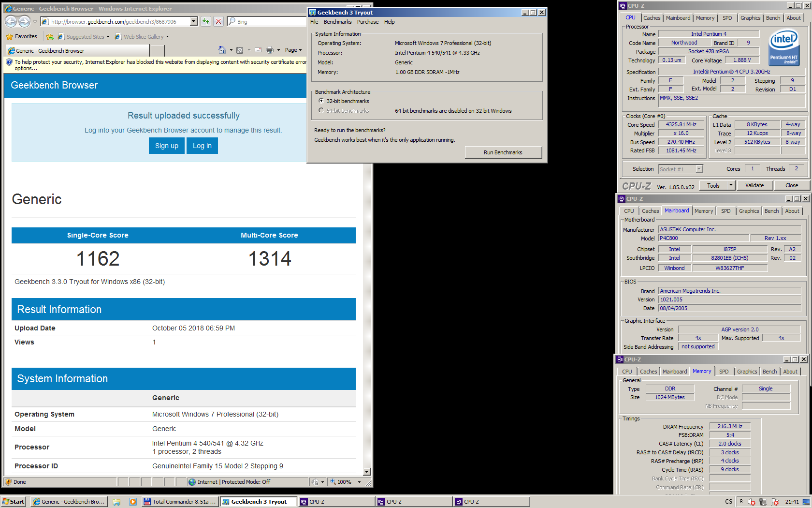This screenshot has width=812, height=508.
Task: Click the taskbar clock showing 21:41
Action: click(x=792, y=502)
